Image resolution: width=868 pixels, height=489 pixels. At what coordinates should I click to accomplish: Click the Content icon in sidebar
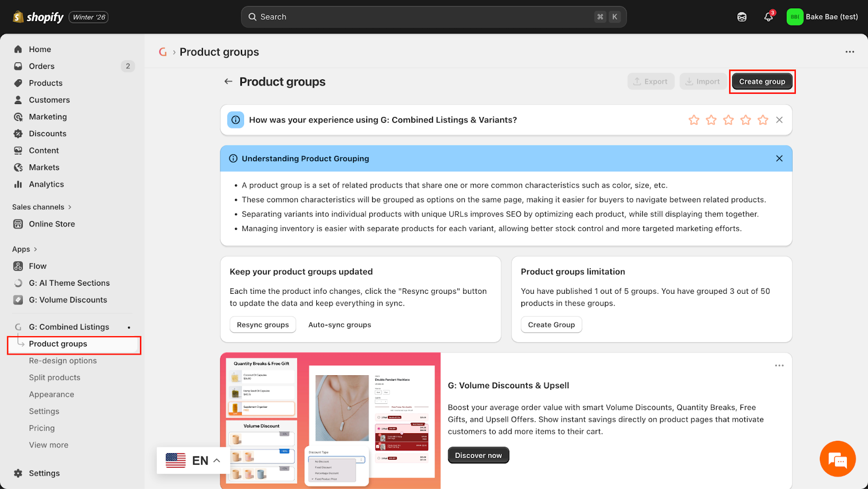18,150
